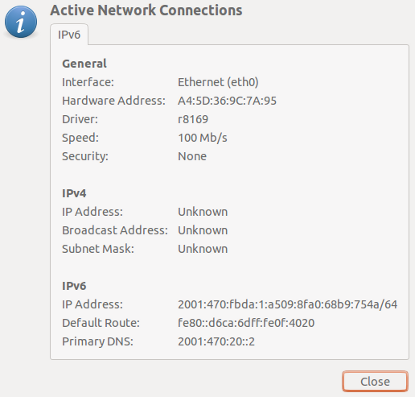Click the r8169 driver value
The width and height of the screenshot is (415, 397).
(x=193, y=119)
